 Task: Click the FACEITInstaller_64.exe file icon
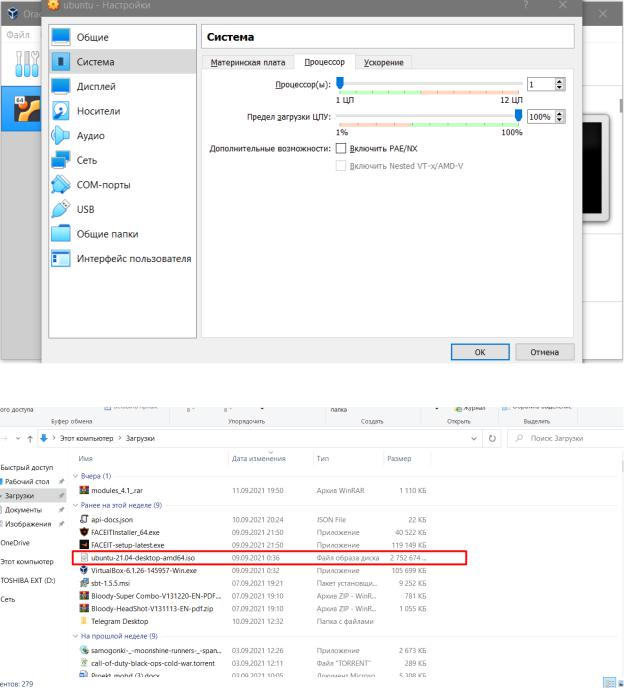coord(84,532)
